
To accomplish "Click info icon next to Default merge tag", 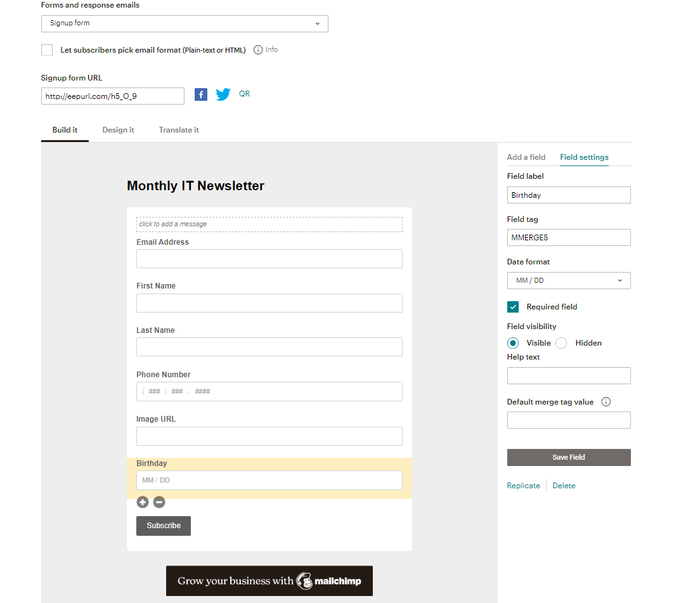I will click(606, 402).
